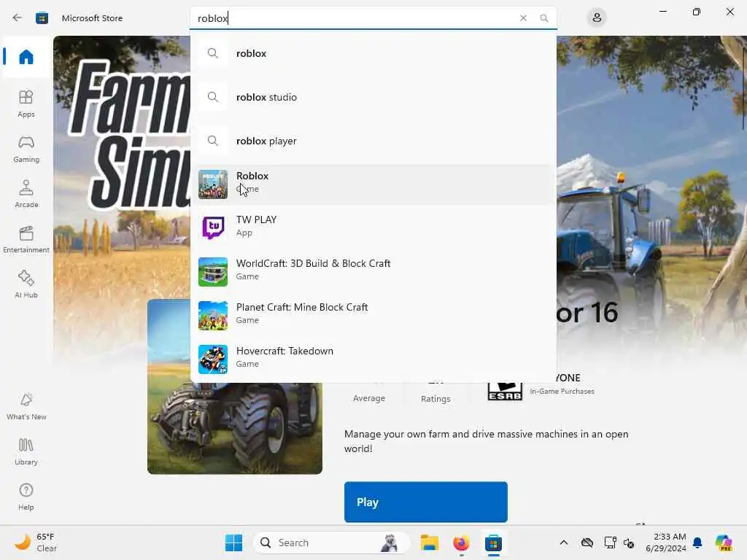Click the notification bell icon
The height and width of the screenshot is (560, 747).
pyautogui.click(x=697, y=542)
